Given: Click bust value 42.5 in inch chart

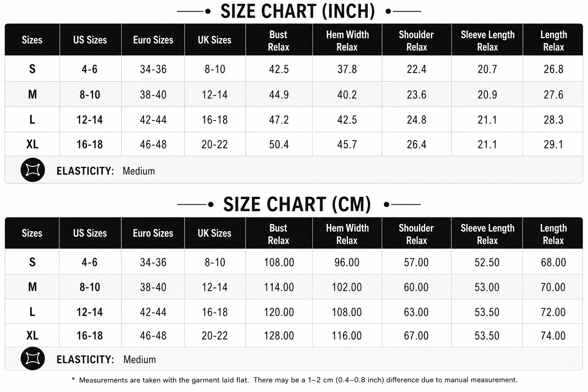Looking at the screenshot, I should 279,69.
